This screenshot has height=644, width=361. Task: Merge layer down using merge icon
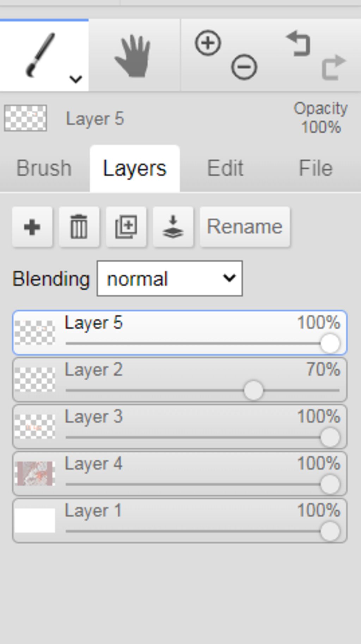[173, 227]
